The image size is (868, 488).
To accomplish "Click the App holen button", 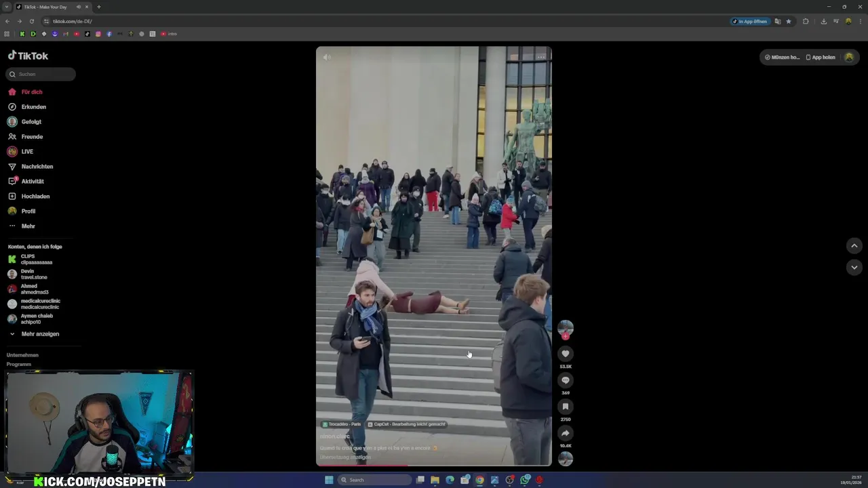I will point(821,57).
